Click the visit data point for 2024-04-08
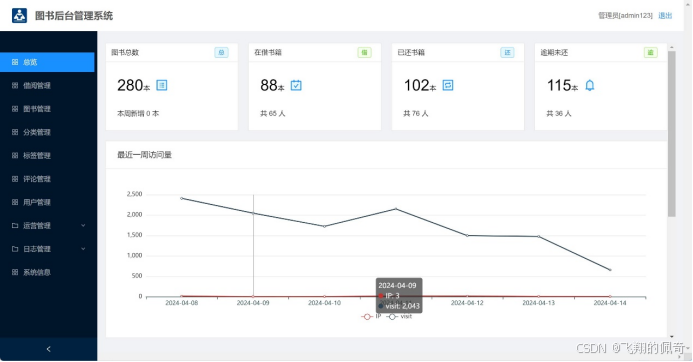 point(182,198)
